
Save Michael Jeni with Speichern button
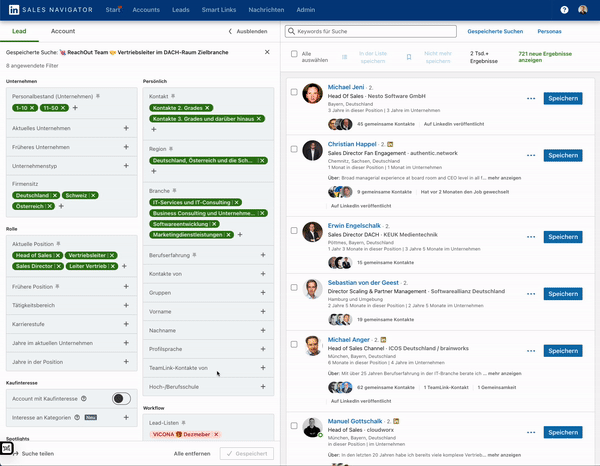[x=563, y=99]
